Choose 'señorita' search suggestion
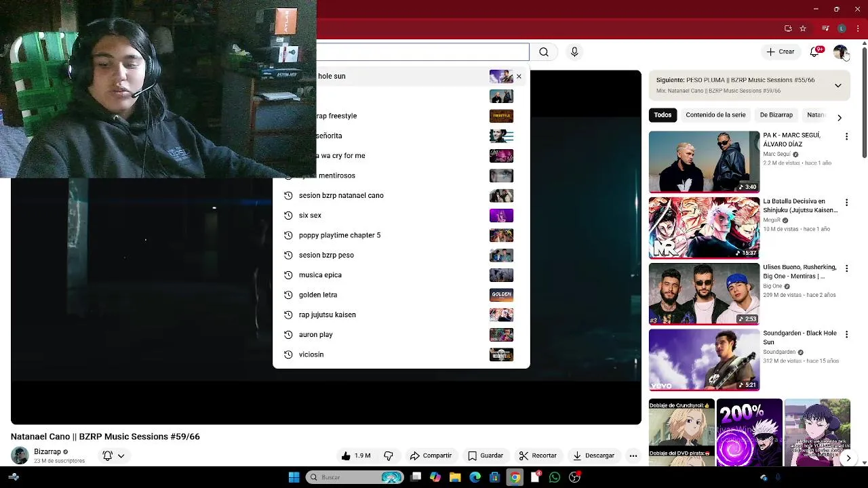 (401, 136)
